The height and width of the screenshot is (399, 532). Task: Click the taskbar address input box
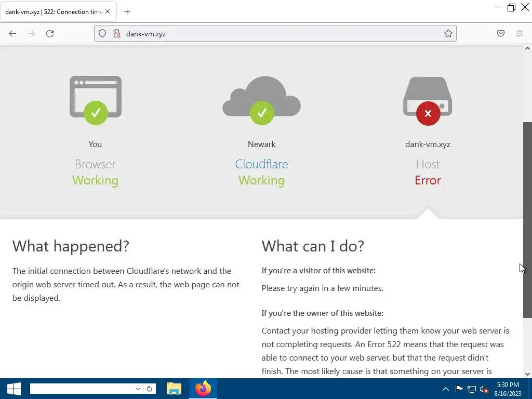click(82, 389)
